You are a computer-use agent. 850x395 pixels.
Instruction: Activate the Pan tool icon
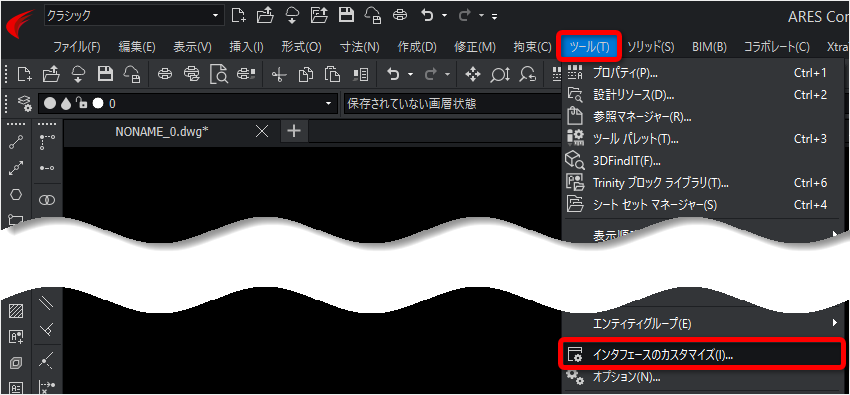click(473, 74)
